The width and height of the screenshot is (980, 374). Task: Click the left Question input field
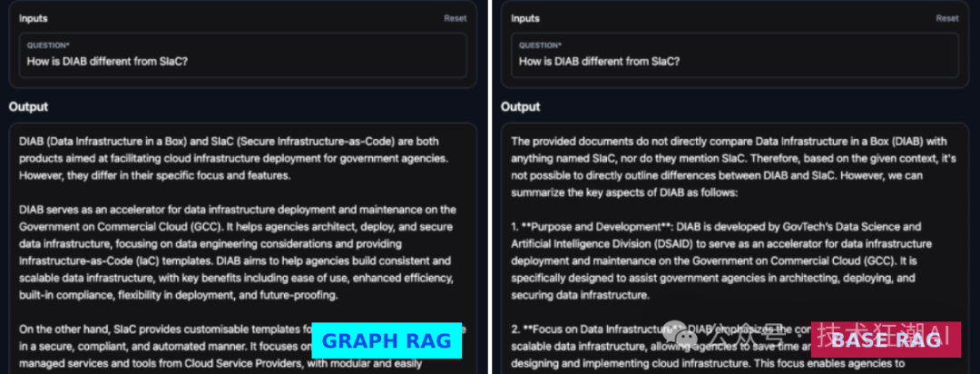(x=242, y=62)
